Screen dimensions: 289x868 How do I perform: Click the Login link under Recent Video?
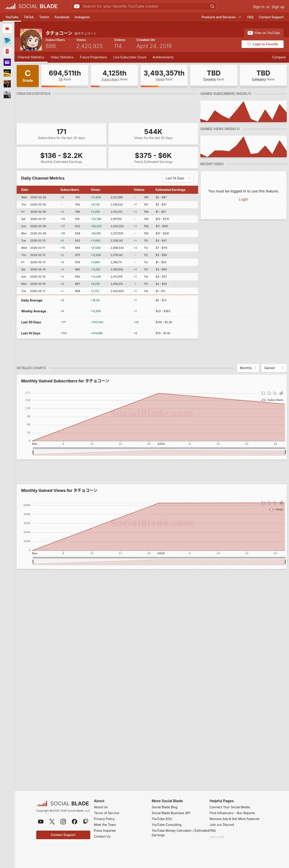244,199
